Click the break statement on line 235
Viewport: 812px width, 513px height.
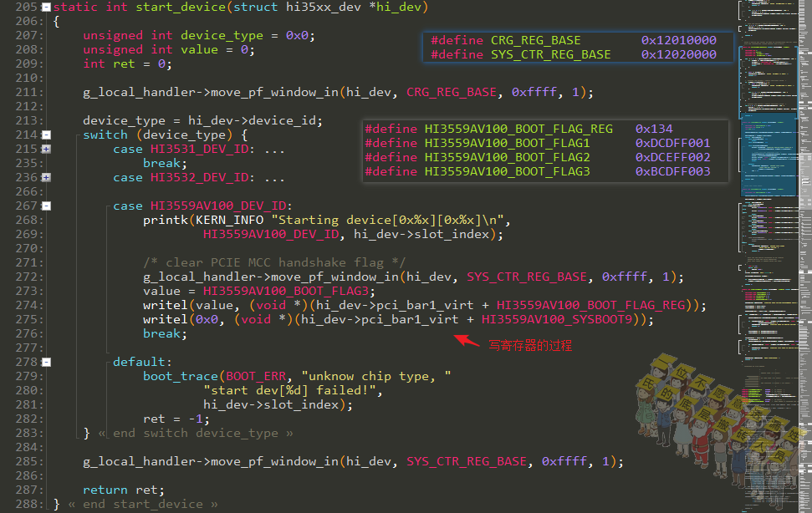point(166,164)
